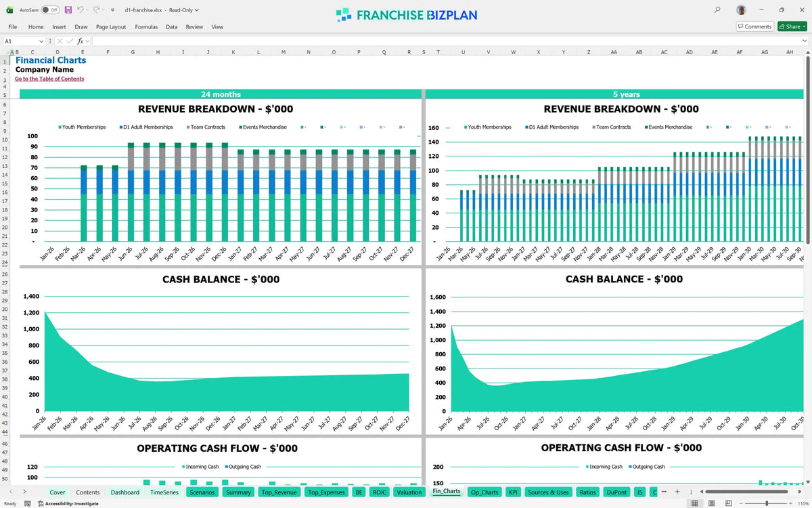Open the File menu
Viewport: 812px width, 508px height.
point(13,27)
